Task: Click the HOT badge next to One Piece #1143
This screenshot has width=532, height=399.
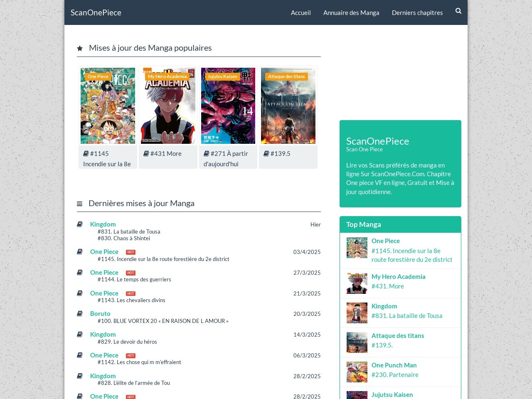Action: pyautogui.click(x=131, y=293)
